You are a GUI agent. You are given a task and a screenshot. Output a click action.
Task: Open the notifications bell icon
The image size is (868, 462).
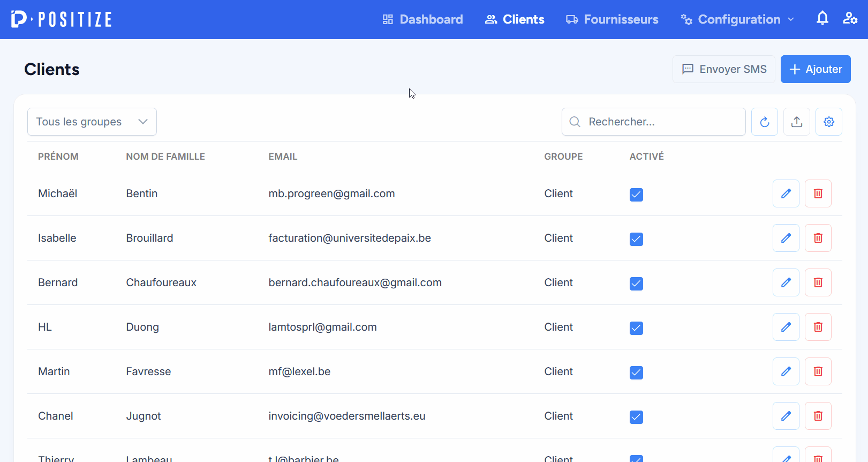click(x=822, y=19)
